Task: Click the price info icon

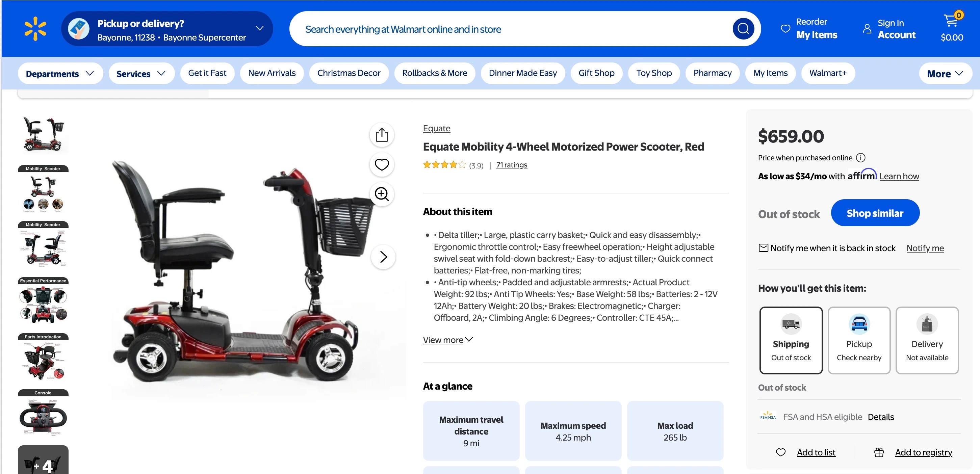Action: pyautogui.click(x=860, y=157)
